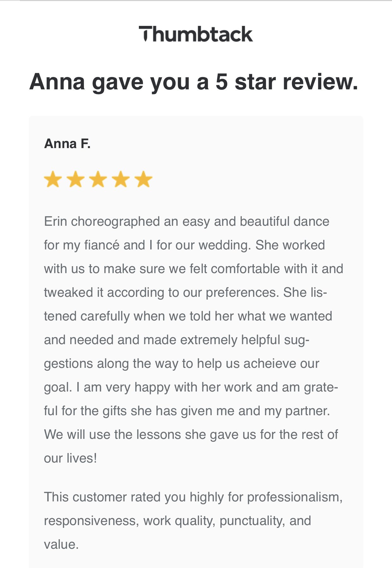
Task: Click the line starting 'Erin choreographed an easy'
Action: (187, 222)
